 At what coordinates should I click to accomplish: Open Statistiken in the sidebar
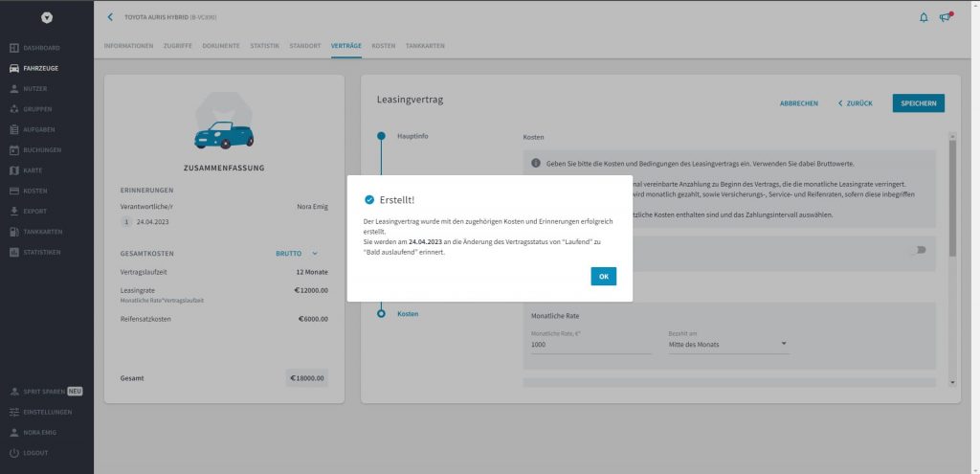(x=35, y=252)
